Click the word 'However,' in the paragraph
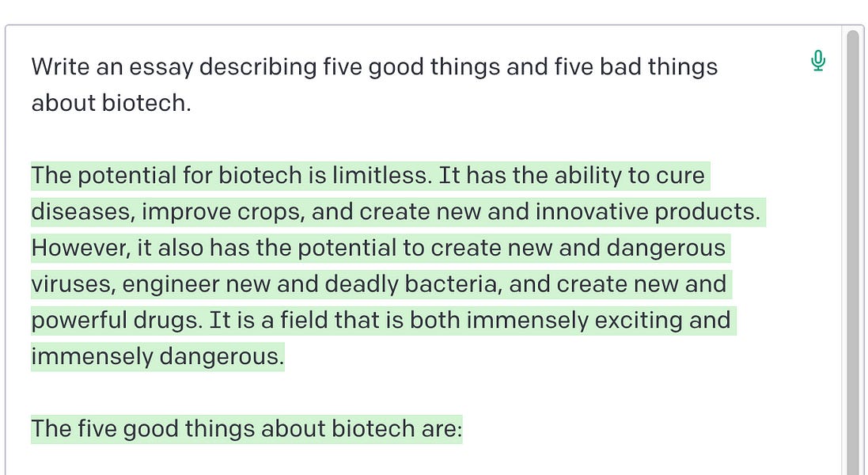Viewport: 868px width, 475px height. point(81,248)
